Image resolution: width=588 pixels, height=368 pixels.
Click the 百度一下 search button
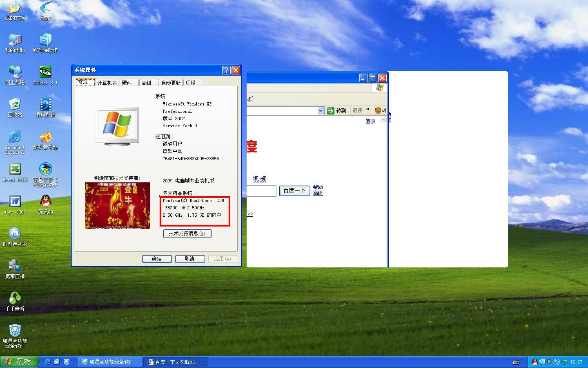tap(294, 191)
